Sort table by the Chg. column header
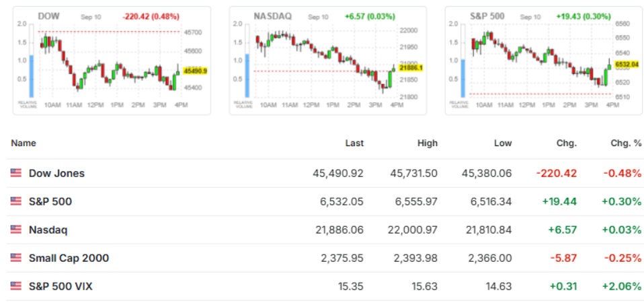Screen dimensions: 644x307 (x=567, y=143)
